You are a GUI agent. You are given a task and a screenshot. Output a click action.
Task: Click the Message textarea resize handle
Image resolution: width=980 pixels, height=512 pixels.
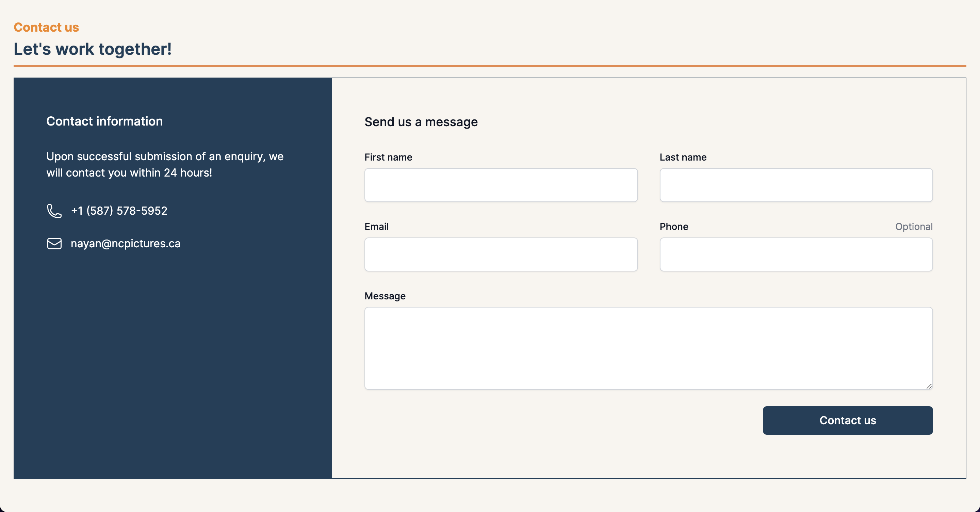tap(929, 386)
